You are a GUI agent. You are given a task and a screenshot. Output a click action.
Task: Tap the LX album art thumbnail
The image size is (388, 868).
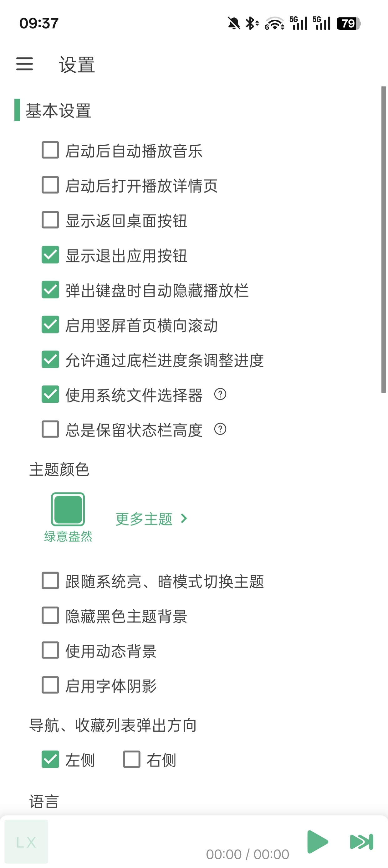point(26,841)
